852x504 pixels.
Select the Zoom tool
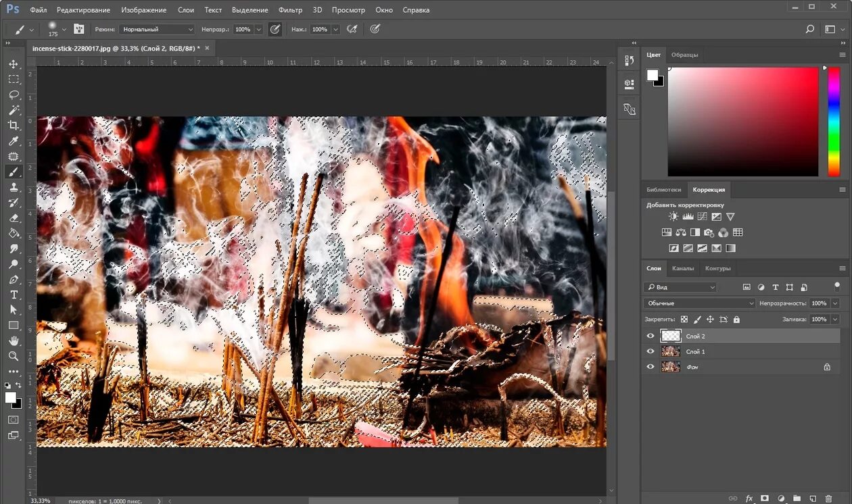click(x=14, y=355)
